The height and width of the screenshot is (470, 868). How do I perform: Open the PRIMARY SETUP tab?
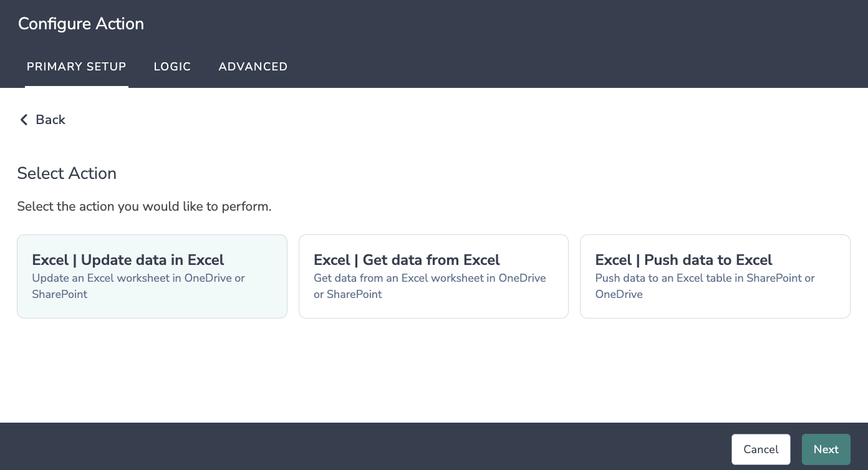(x=77, y=67)
